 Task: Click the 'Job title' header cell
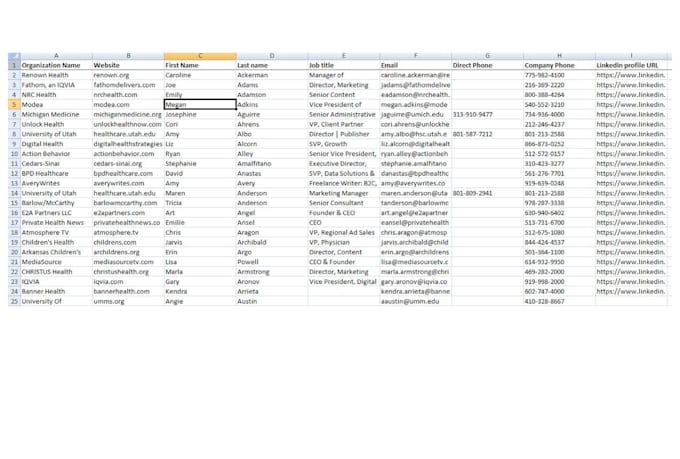click(344, 65)
